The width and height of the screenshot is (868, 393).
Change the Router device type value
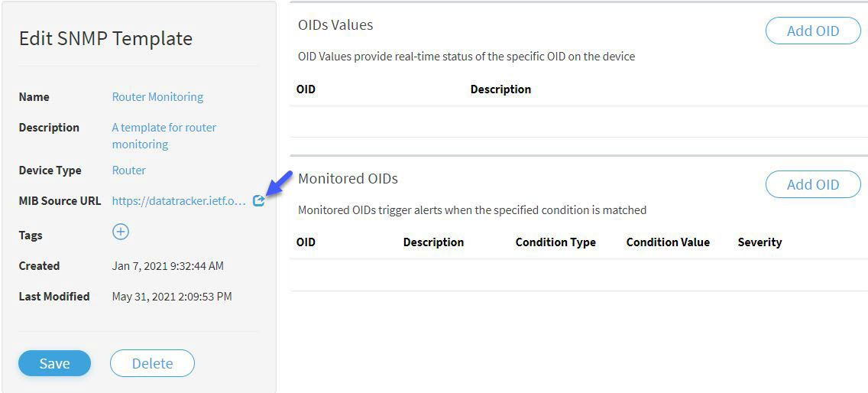coord(129,171)
